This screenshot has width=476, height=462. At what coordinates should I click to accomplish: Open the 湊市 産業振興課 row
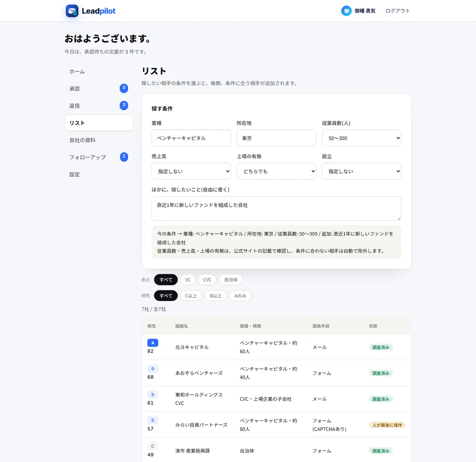click(276, 450)
